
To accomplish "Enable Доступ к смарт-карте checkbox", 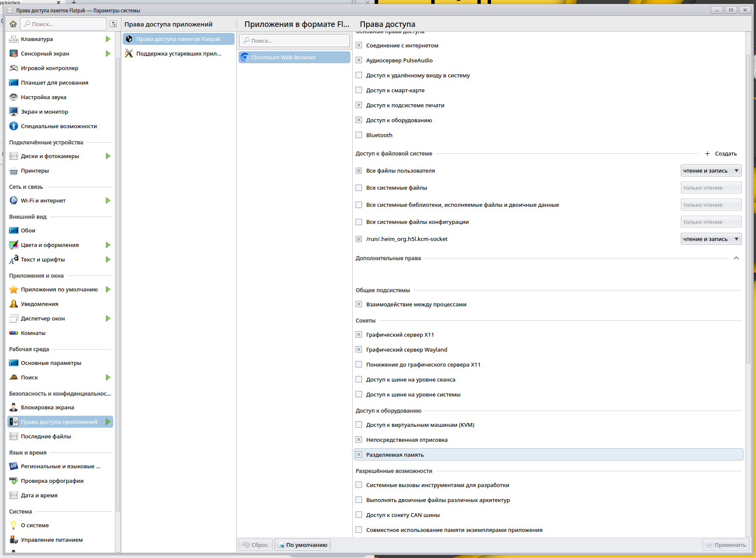I will [x=359, y=90].
